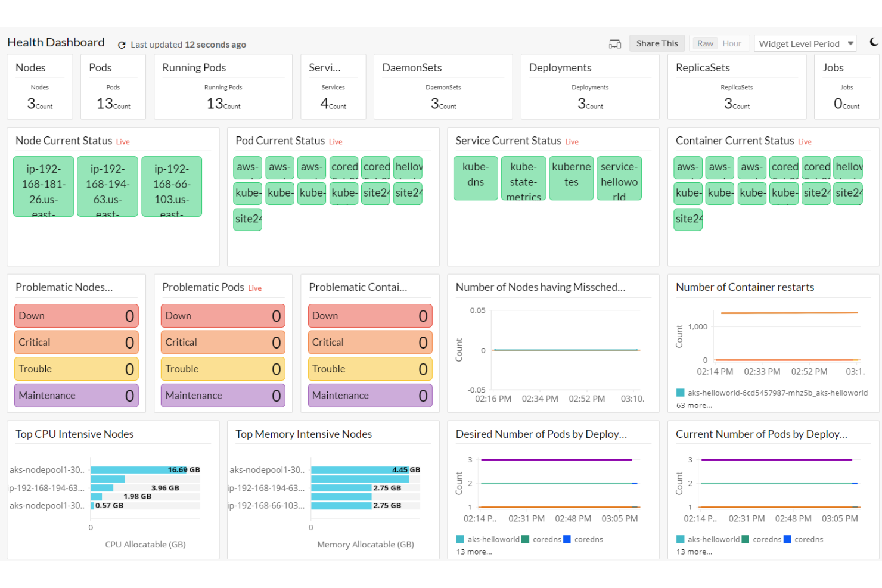Image resolution: width=882 pixels, height=588 pixels.
Task: Select the ip-192-168-181-26 node tile
Action: 43,186
